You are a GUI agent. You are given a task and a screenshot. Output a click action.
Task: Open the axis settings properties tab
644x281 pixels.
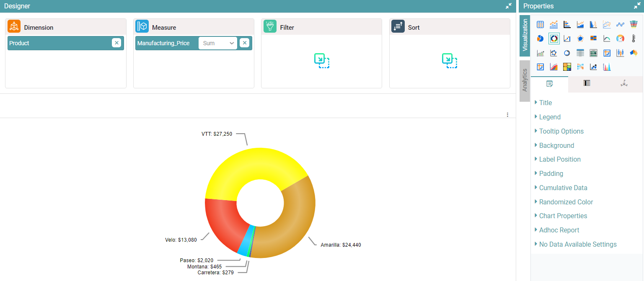pos(624,84)
